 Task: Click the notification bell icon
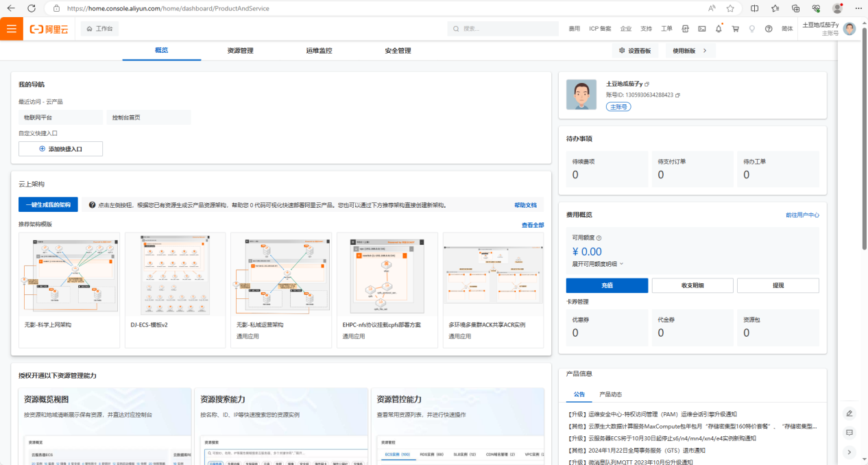719,29
